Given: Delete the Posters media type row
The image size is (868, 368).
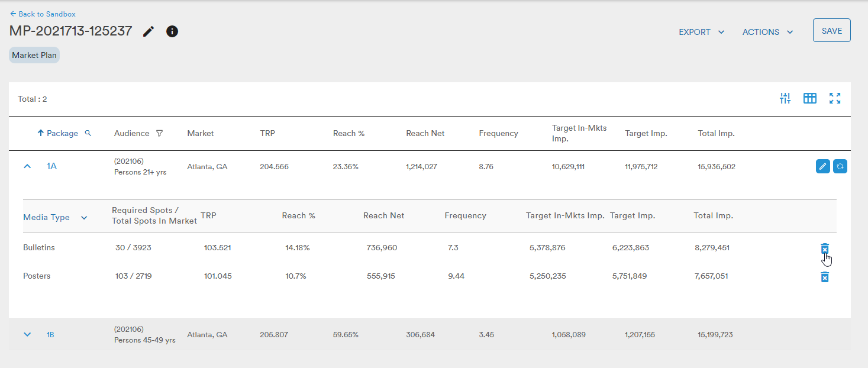Looking at the screenshot, I should pyautogui.click(x=825, y=277).
